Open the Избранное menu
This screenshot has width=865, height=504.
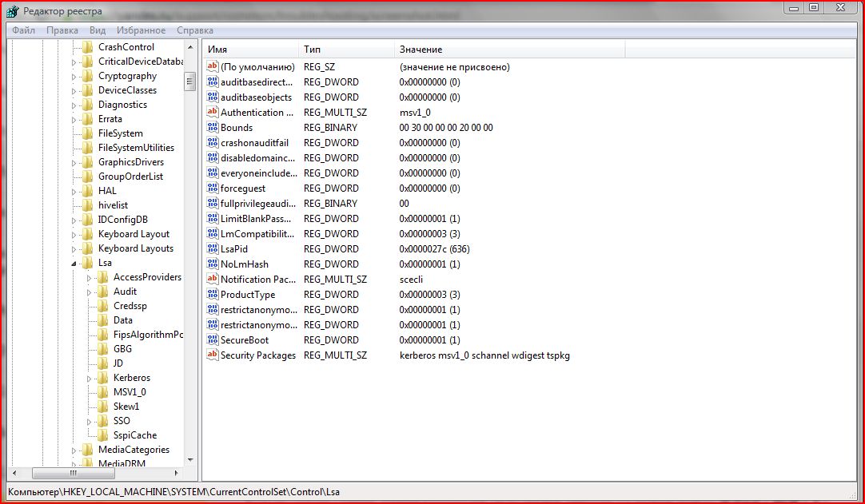[140, 30]
